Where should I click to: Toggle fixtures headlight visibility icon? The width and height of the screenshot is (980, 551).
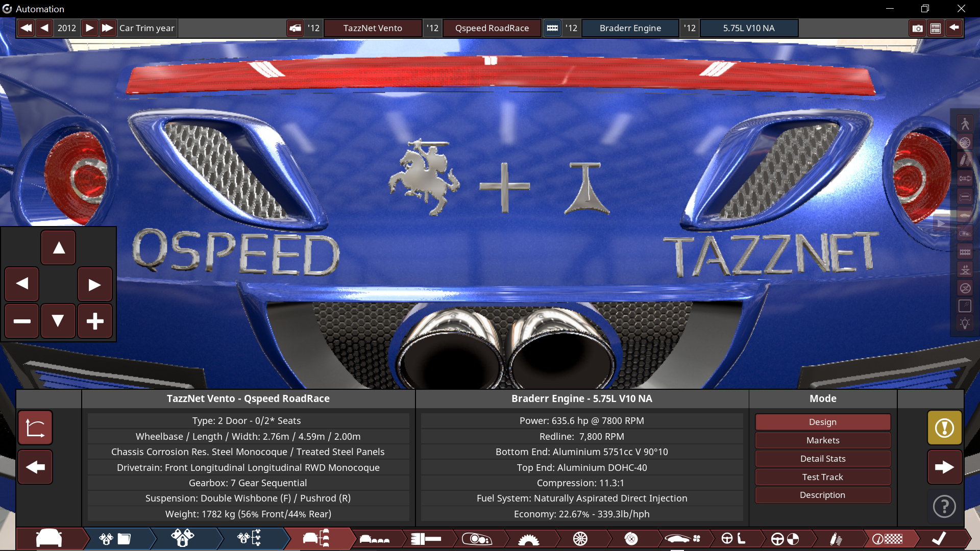pyautogui.click(x=965, y=234)
